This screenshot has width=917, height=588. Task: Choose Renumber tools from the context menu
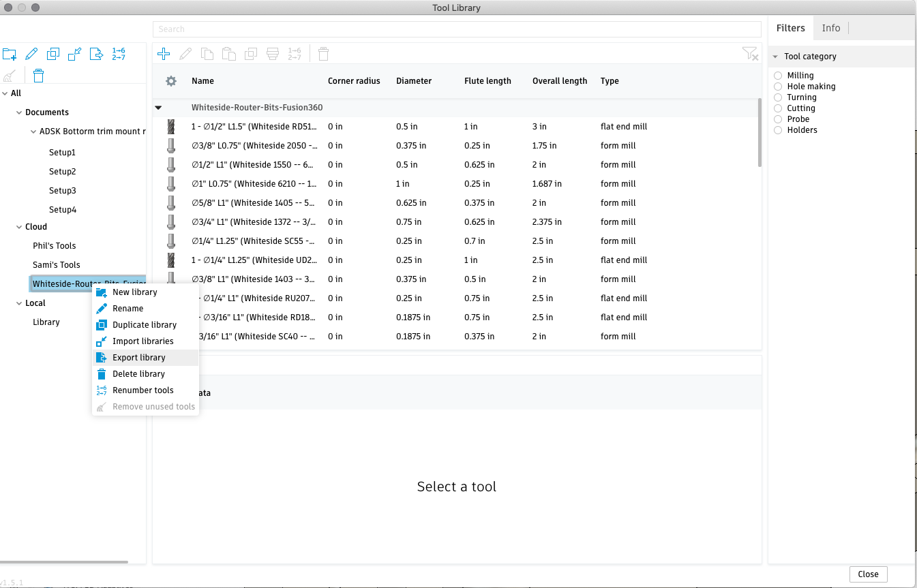pyautogui.click(x=145, y=390)
